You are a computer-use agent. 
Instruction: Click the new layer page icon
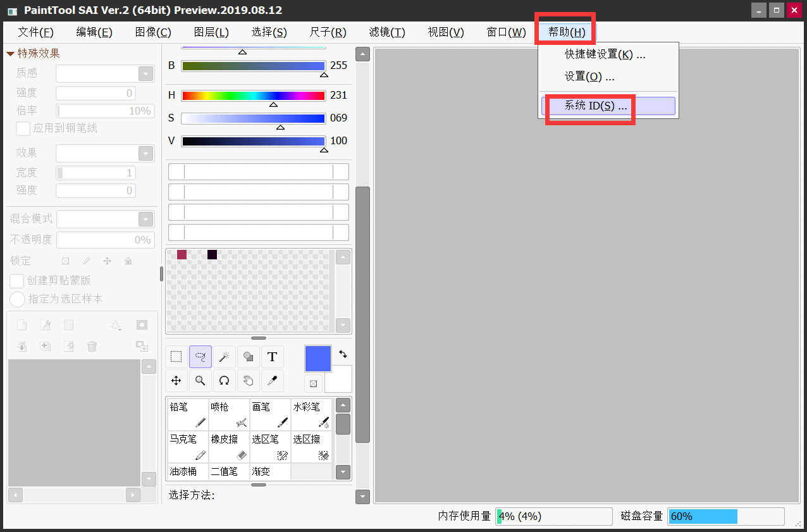(22, 325)
